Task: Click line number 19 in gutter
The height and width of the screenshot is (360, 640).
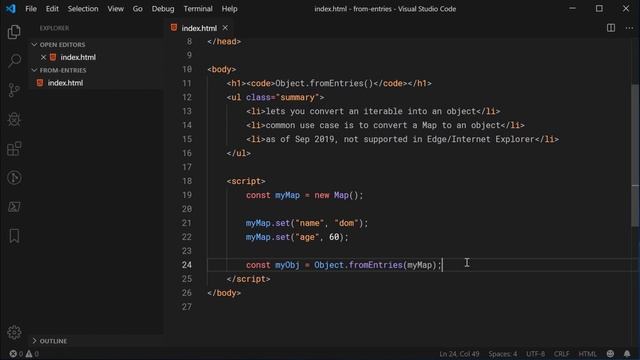Action: [x=187, y=195]
